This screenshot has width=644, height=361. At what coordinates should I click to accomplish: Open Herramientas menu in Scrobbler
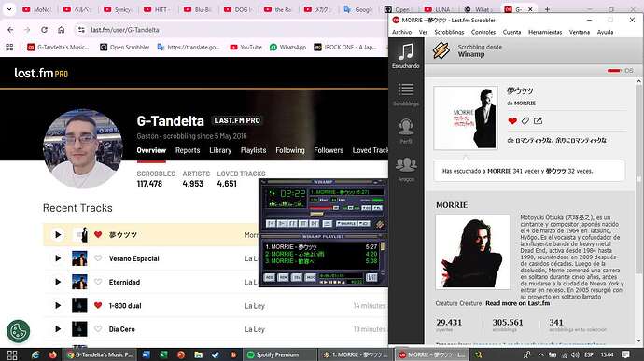545,32
